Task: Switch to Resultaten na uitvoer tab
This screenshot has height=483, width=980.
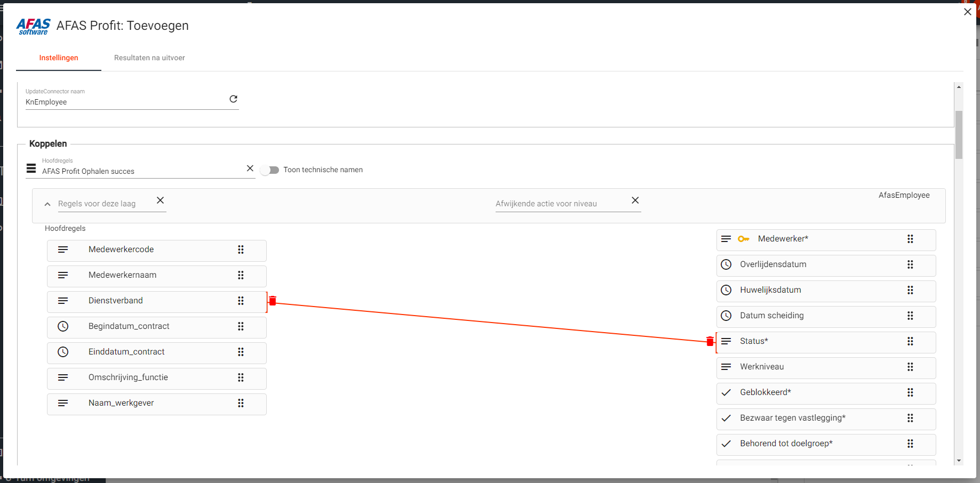Action: [x=149, y=58]
